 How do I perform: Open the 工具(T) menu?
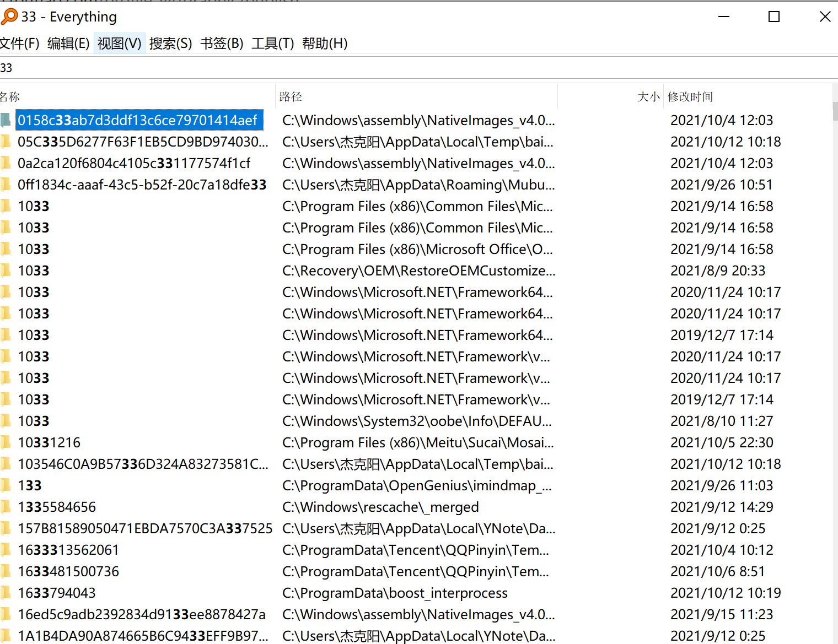272,44
